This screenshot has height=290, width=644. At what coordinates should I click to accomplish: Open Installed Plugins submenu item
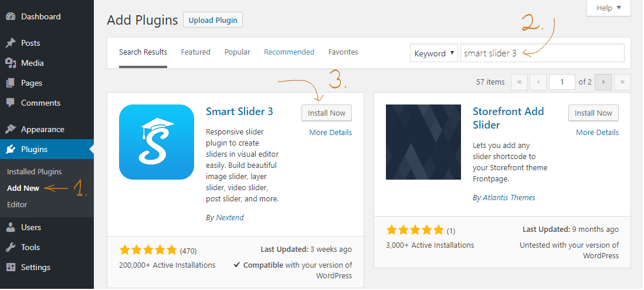(x=34, y=171)
